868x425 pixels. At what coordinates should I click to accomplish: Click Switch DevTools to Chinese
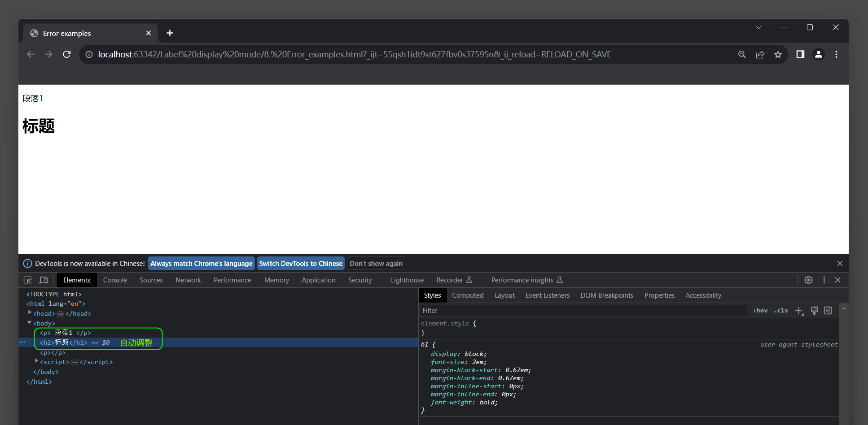(301, 264)
